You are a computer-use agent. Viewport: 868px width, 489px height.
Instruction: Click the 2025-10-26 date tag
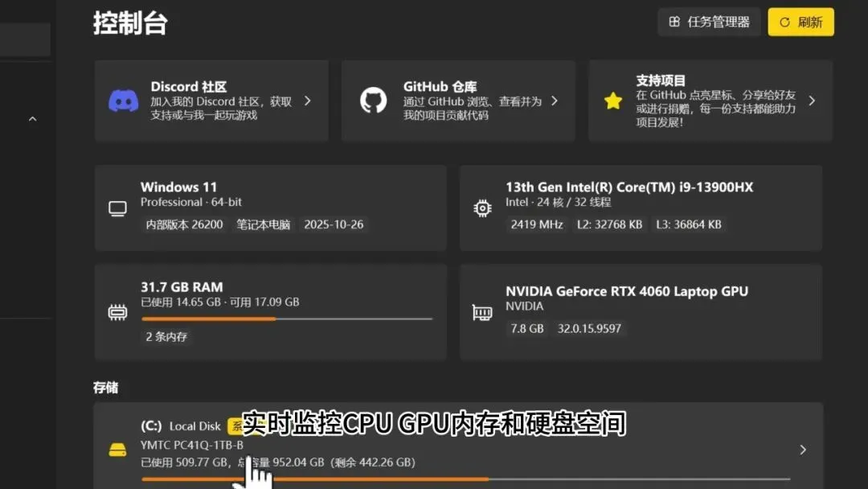coord(334,224)
